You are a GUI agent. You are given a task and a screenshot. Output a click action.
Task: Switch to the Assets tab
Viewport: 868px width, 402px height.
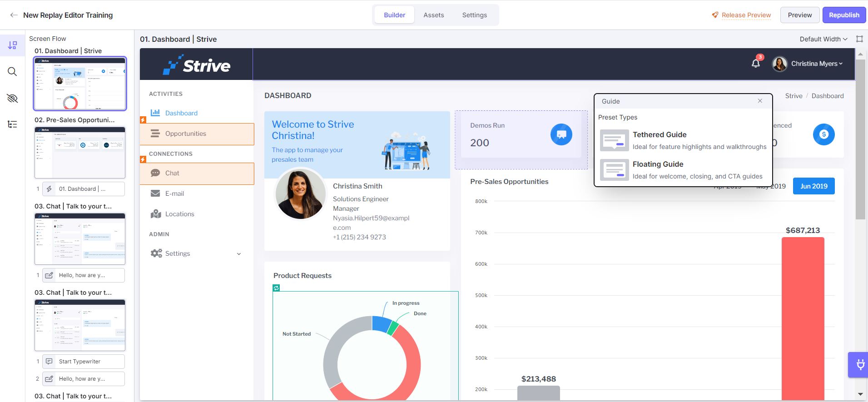tap(434, 15)
